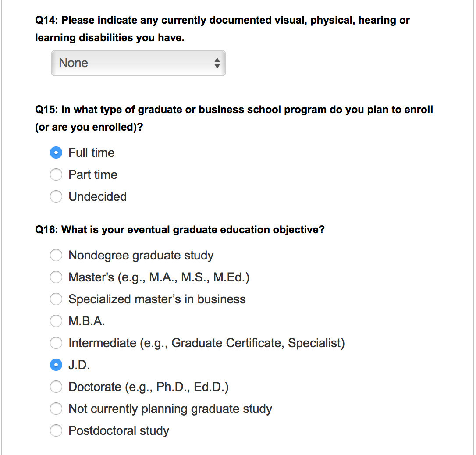This screenshot has height=455, width=476.
Task: Select the J.D. radio button
Action: (56, 365)
